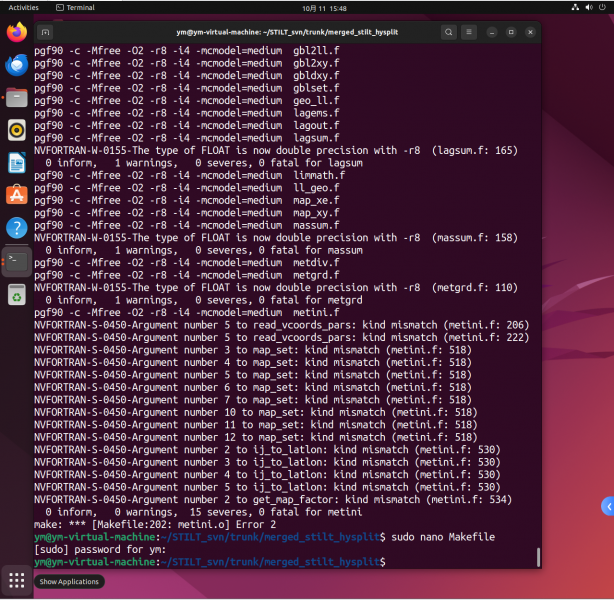Image resolution: width=614 pixels, height=600 pixels.
Task: Open the Trash in the dock
Action: (16, 294)
